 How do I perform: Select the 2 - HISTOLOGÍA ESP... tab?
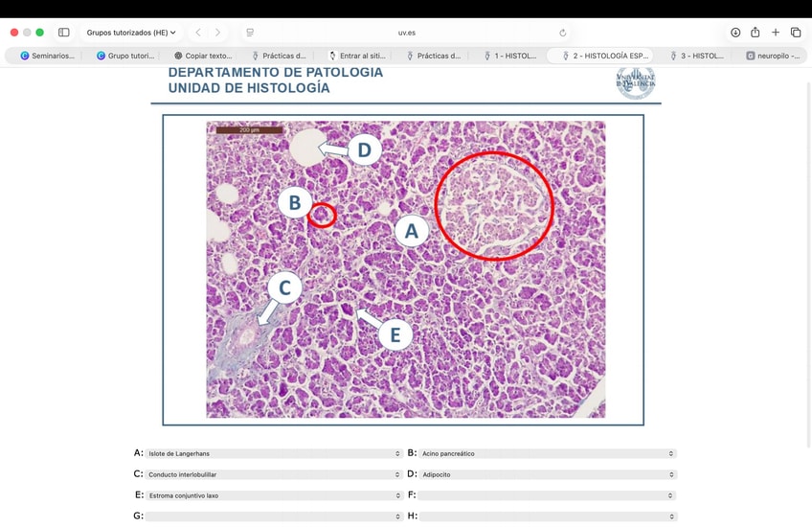(x=600, y=56)
